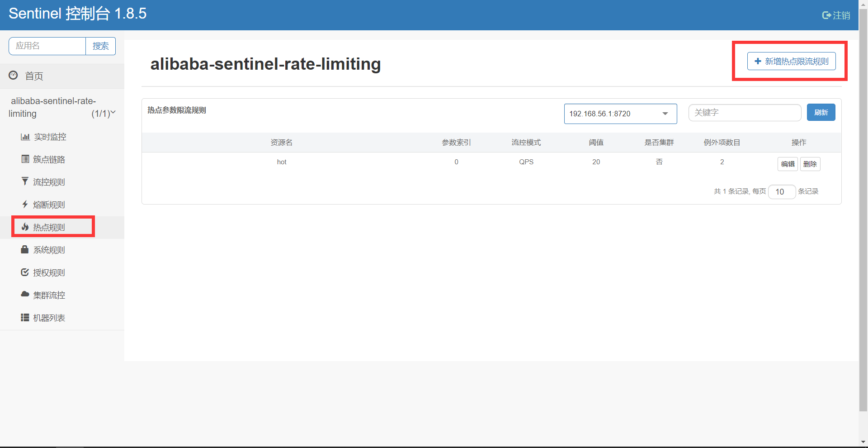
Task: Click the 资源名 column header
Action: tap(282, 143)
